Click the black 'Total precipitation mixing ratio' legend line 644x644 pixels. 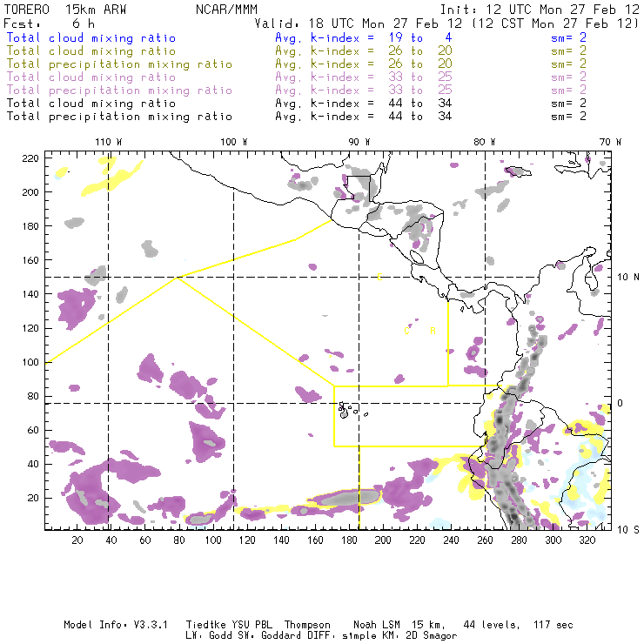(x=119, y=117)
